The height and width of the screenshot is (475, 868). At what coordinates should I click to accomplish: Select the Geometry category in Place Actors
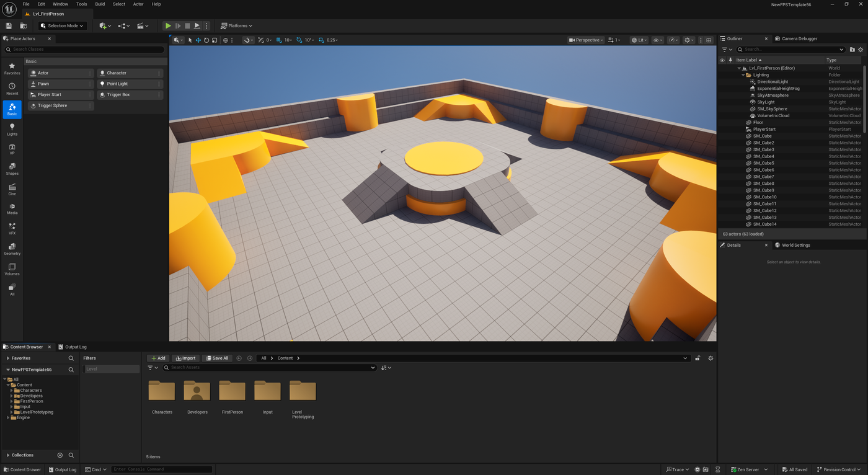(12, 249)
